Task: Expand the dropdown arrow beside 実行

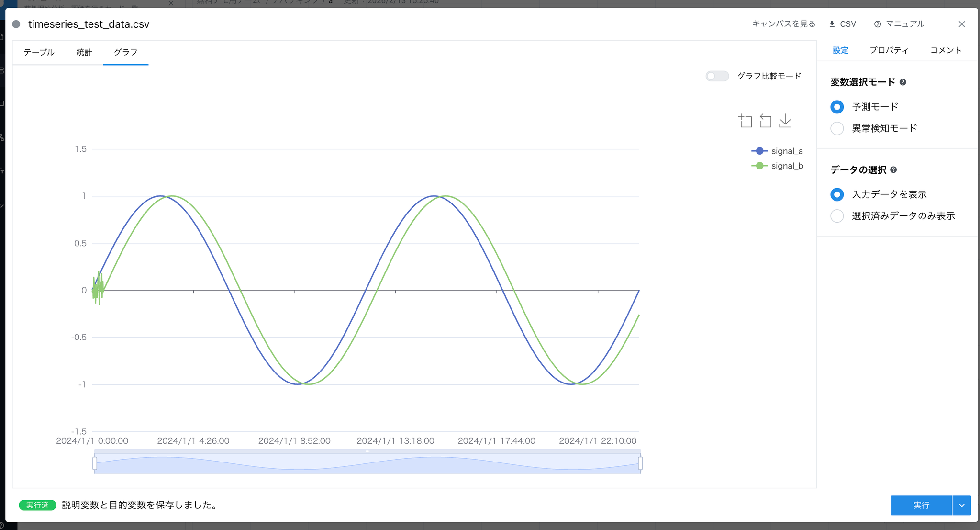Action: (962, 505)
